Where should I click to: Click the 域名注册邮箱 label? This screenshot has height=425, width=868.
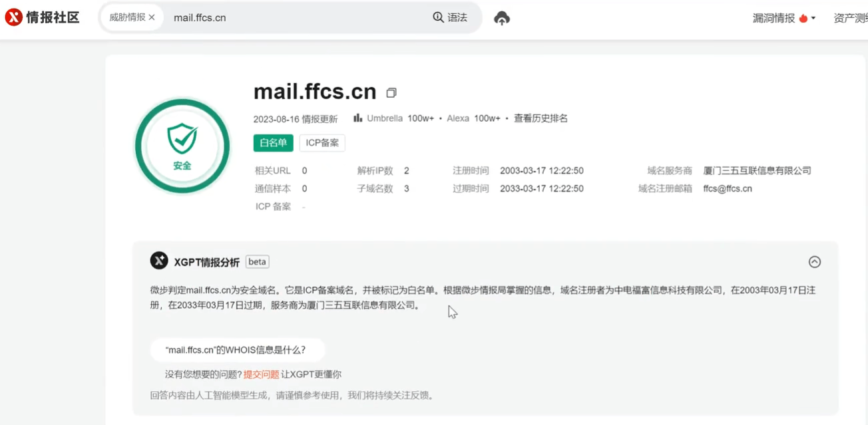point(665,189)
